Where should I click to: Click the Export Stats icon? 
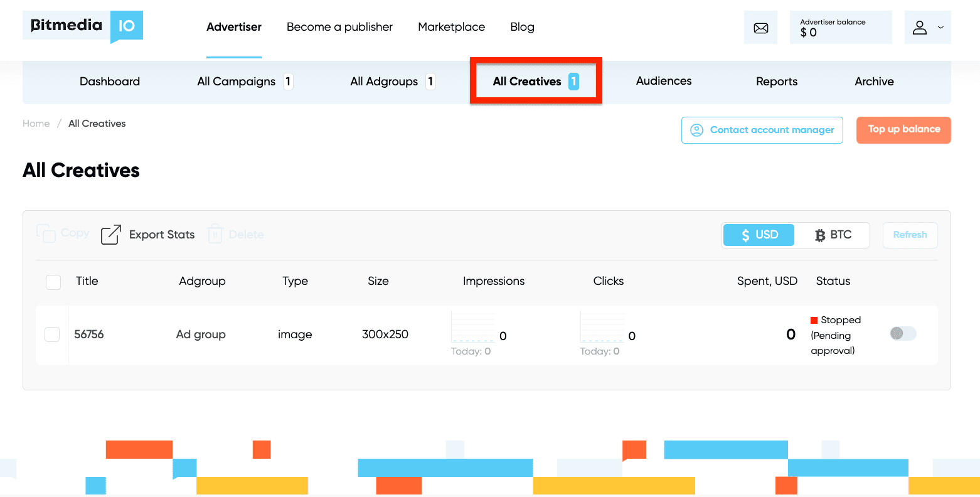tap(111, 235)
